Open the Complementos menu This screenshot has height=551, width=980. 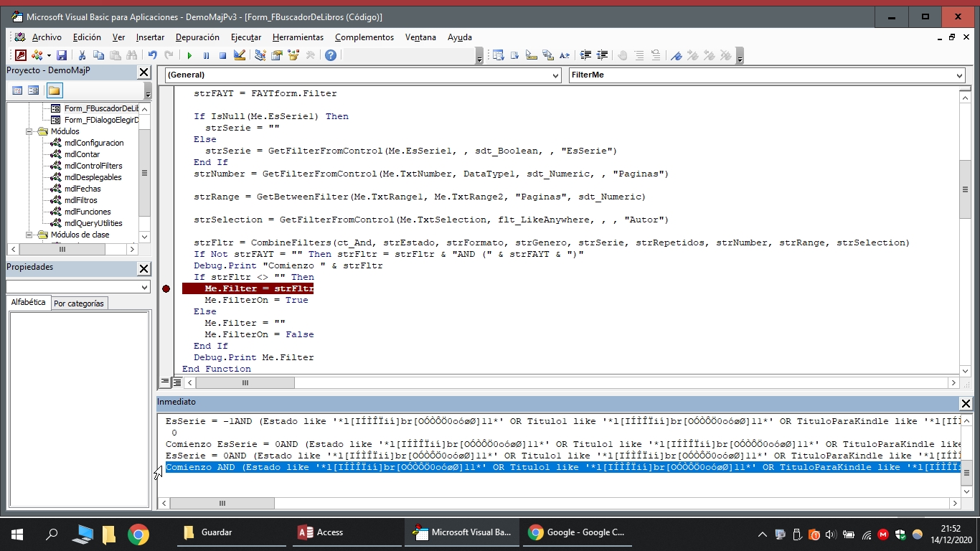pos(364,37)
